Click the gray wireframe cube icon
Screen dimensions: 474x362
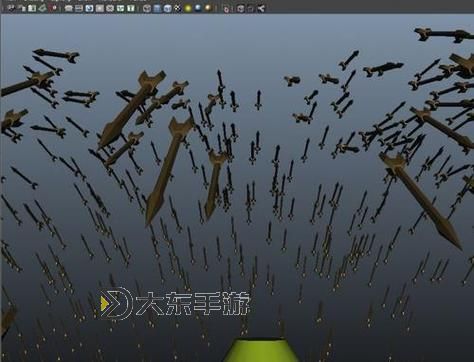click(147, 8)
